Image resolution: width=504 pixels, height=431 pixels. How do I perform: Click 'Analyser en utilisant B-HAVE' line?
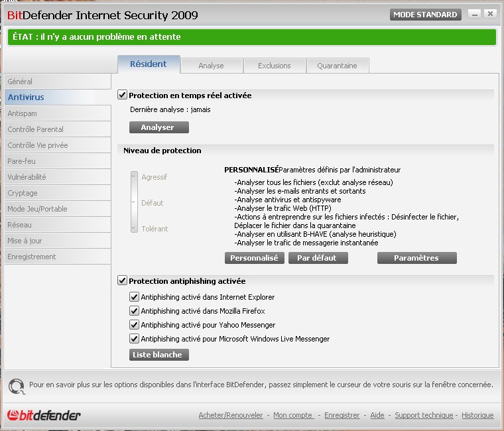coord(315,234)
